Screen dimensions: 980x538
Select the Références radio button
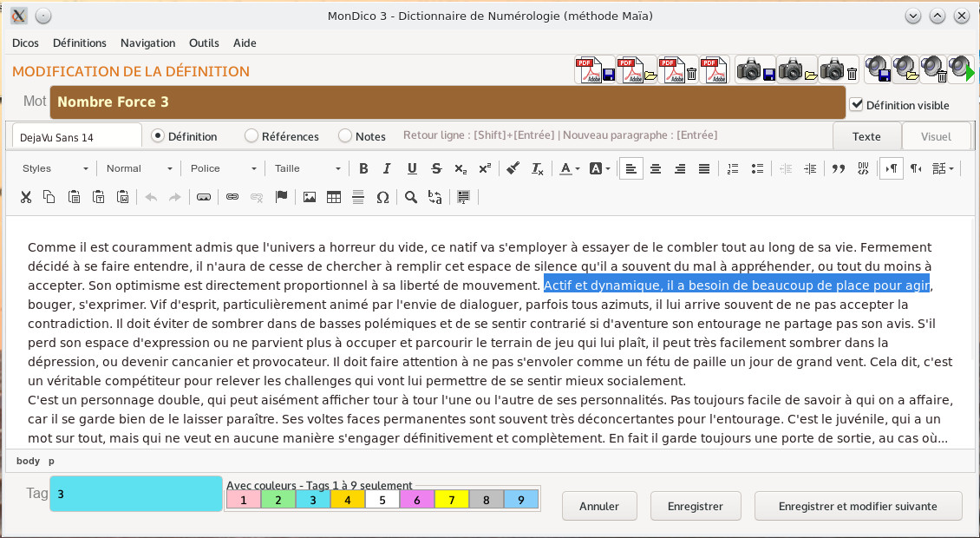point(252,136)
